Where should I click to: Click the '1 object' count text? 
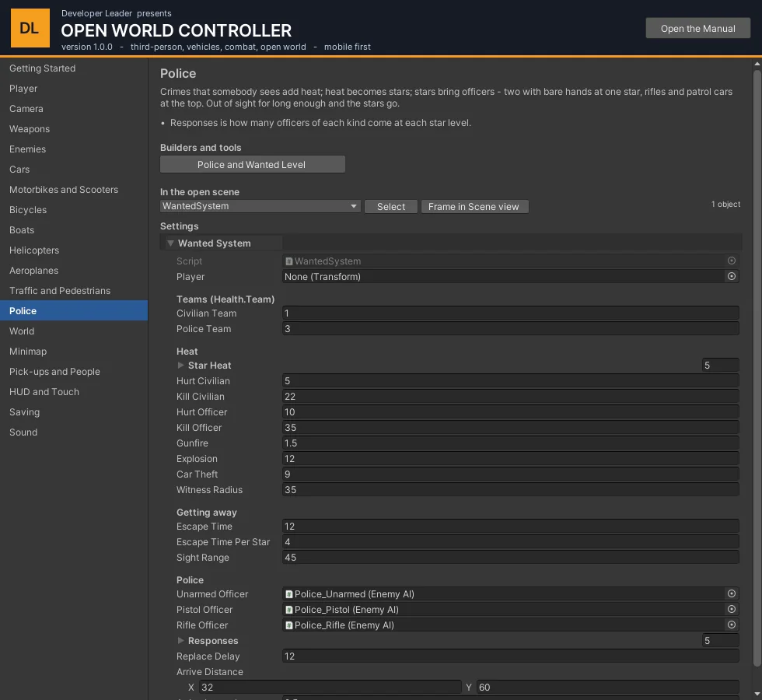coord(725,204)
